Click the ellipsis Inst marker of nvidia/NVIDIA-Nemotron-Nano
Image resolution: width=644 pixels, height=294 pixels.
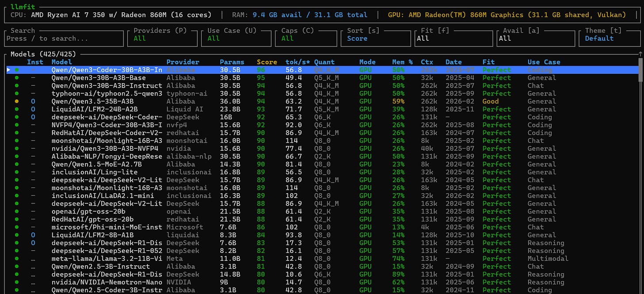coord(33,283)
